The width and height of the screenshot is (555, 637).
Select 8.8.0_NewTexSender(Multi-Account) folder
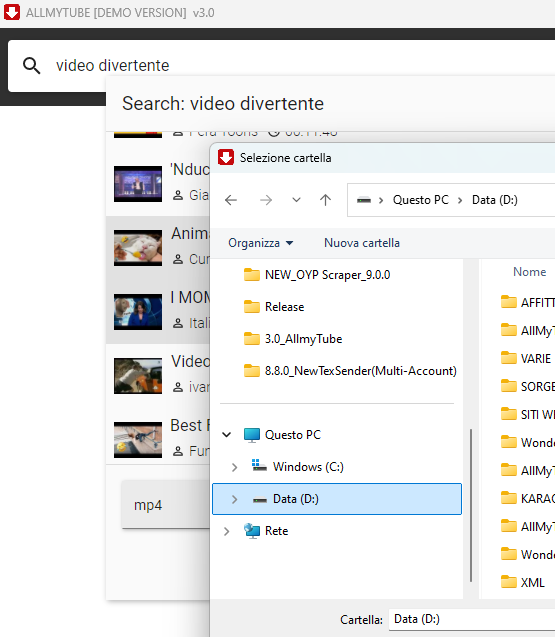[x=360, y=371]
